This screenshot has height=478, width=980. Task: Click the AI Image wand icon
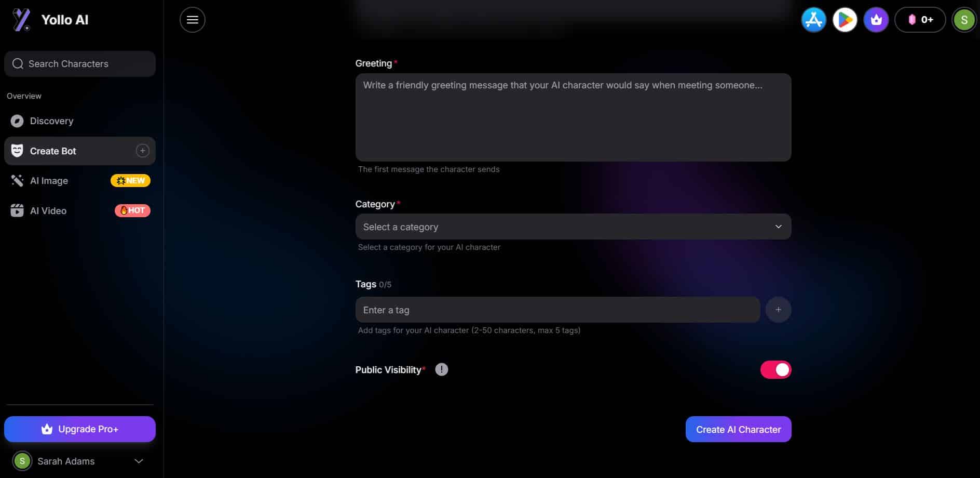pyautogui.click(x=17, y=181)
